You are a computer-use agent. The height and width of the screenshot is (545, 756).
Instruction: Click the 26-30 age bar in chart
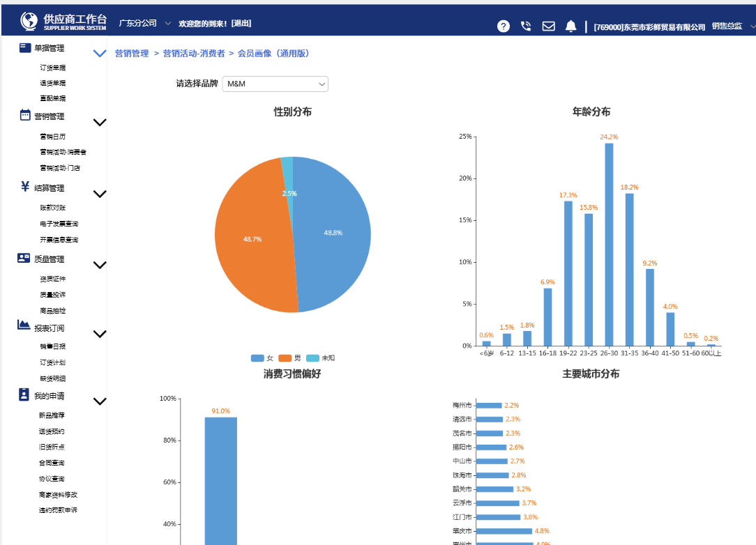(x=609, y=244)
